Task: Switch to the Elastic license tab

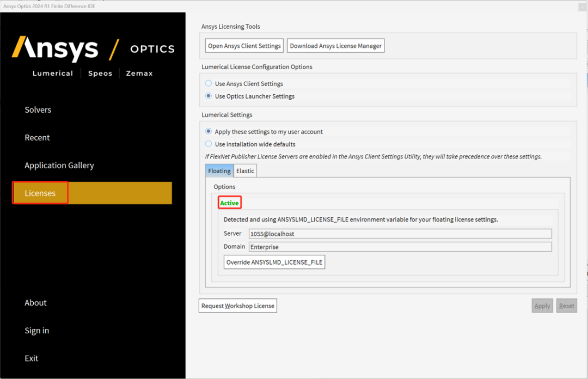Action: [x=245, y=171]
